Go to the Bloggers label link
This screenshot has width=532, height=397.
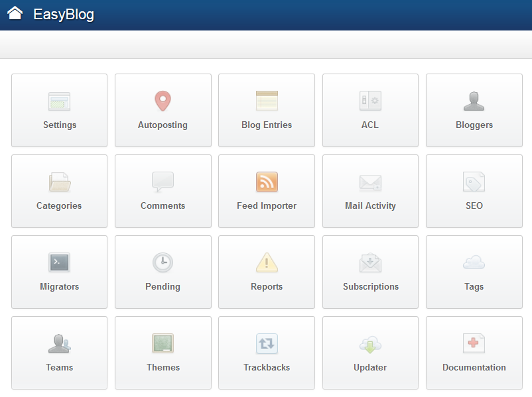coord(474,125)
